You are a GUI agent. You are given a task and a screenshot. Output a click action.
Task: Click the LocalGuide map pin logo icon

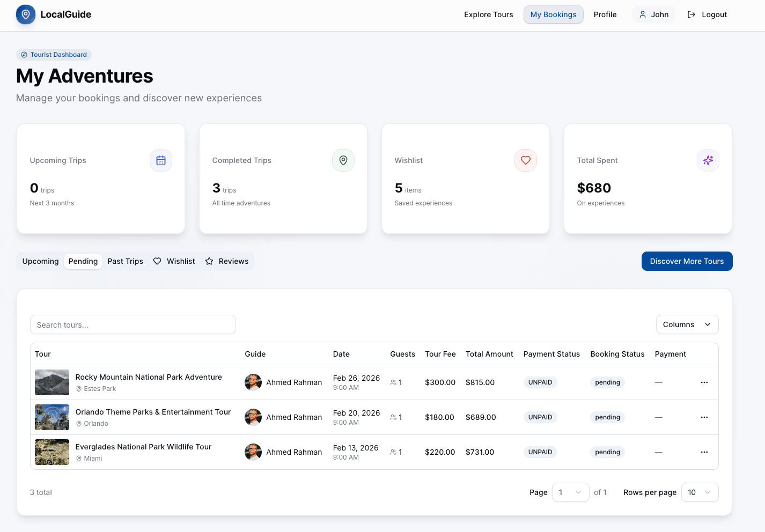pos(25,14)
